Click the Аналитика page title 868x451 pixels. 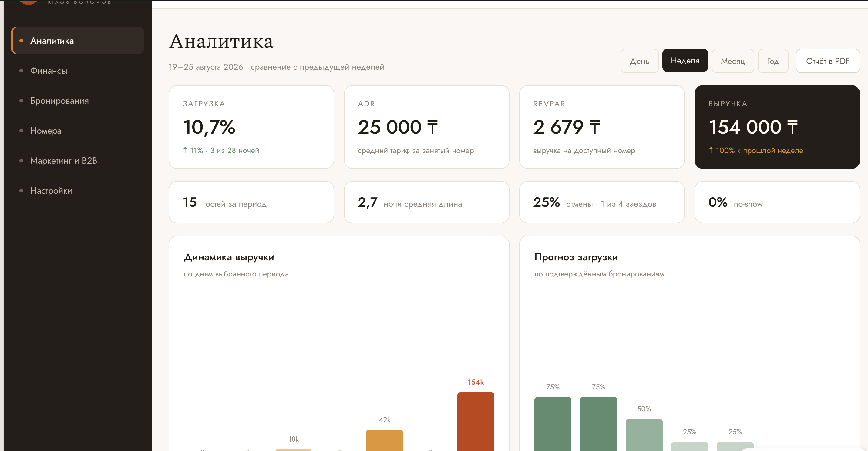221,41
